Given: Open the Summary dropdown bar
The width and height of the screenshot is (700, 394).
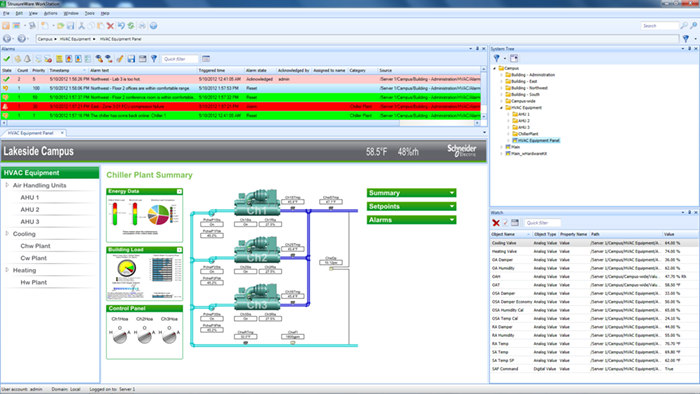Looking at the screenshot, I should (411, 193).
